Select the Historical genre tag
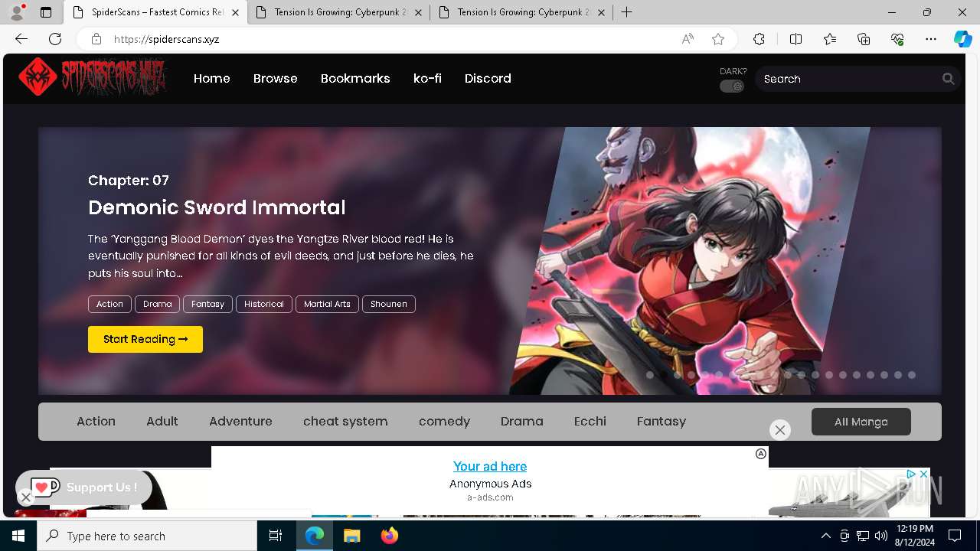980x551 pixels. [x=264, y=304]
